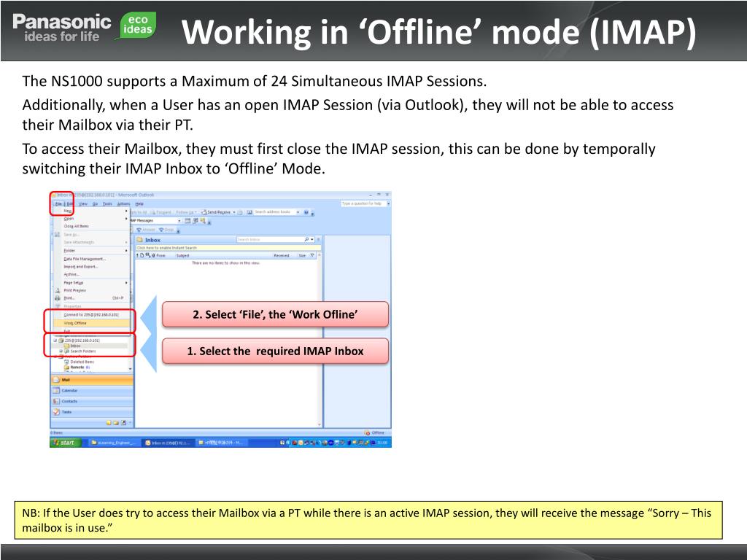Click the Windows start button
Screen dimensions: 747x560
65,443
